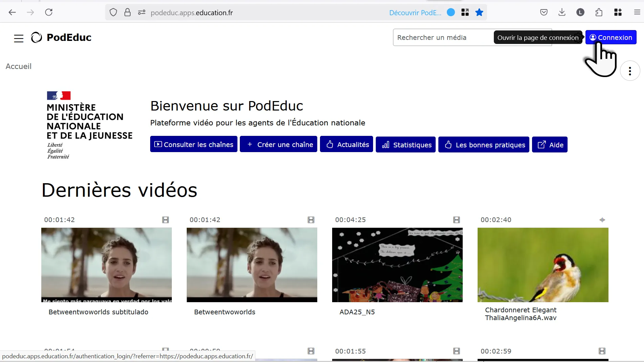Click Chardonneret Elegant ThaliaAngelina6A.wav title
The height and width of the screenshot is (362, 644).
click(521, 314)
